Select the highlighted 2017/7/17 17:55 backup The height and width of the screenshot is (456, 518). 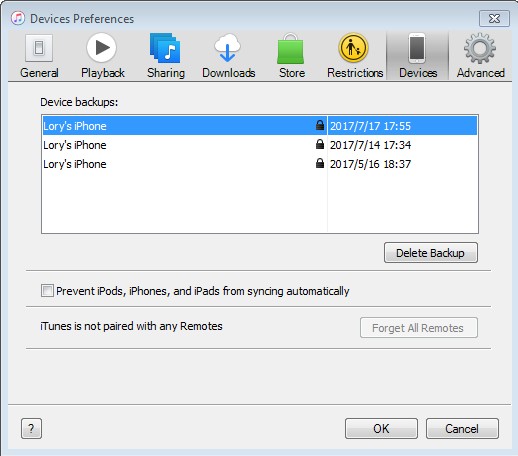click(x=260, y=126)
